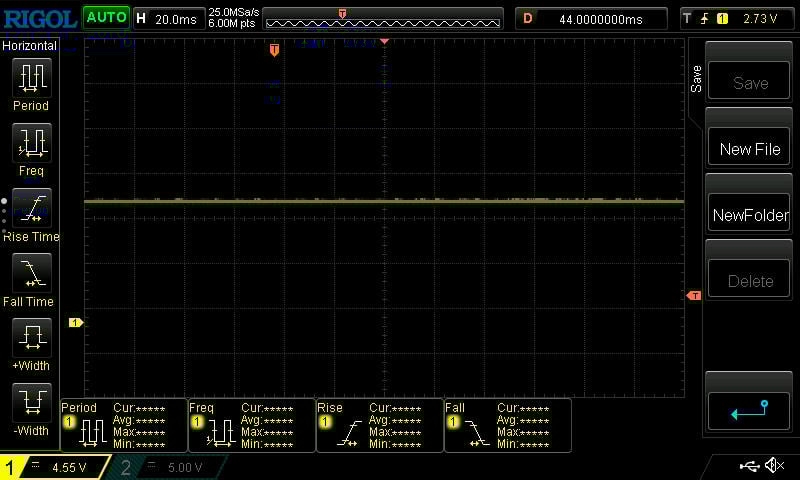Select the Period measurement icon

click(32, 78)
